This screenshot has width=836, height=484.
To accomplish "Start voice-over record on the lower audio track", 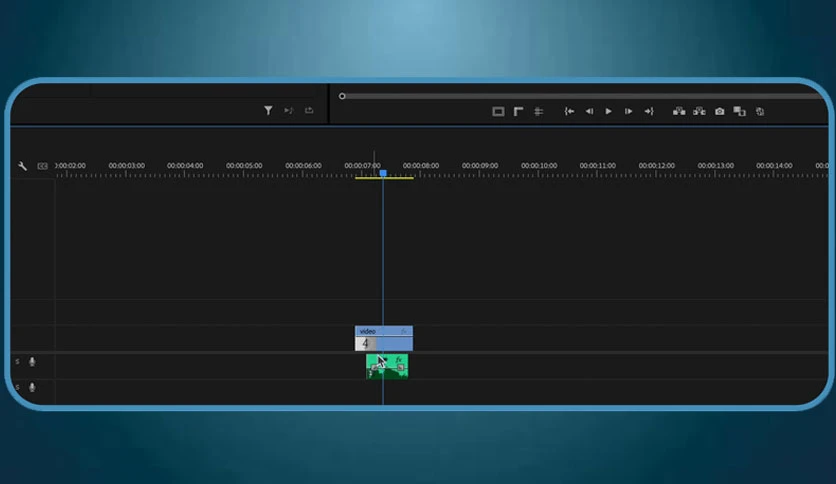I will 32,388.
